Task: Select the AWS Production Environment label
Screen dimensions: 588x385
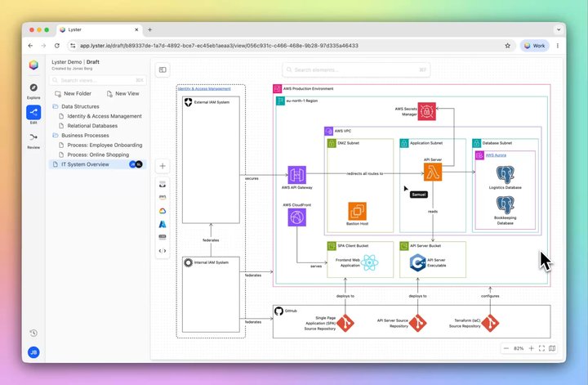Action: pos(308,89)
